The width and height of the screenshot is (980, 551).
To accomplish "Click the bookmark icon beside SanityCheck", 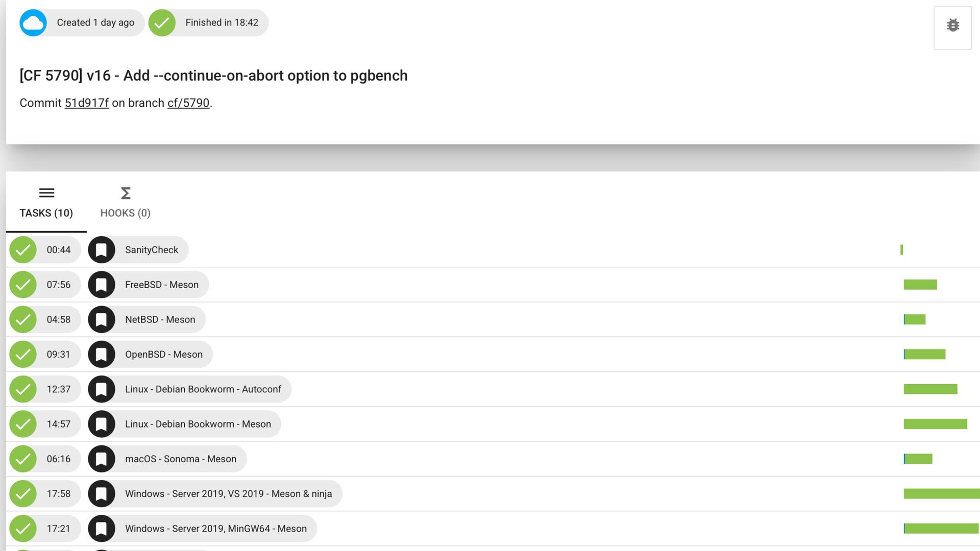I will [x=102, y=250].
